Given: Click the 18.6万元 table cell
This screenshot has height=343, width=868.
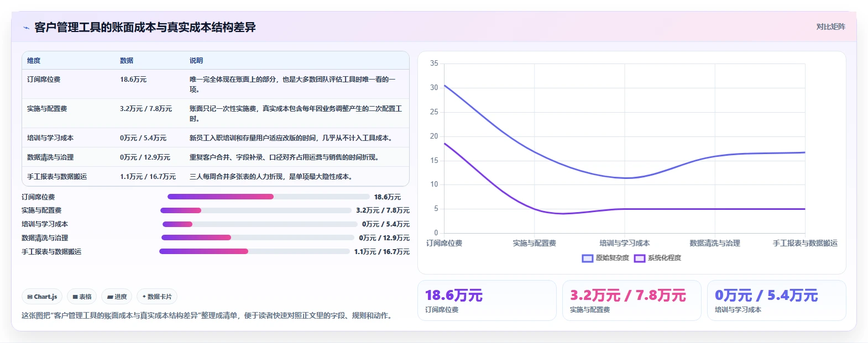Looking at the screenshot, I should [x=133, y=80].
